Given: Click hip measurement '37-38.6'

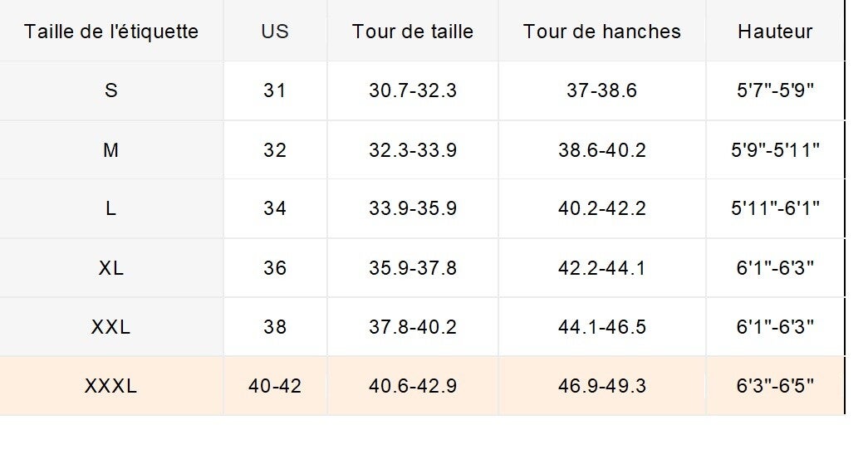Looking at the screenshot, I should coord(602,90).
